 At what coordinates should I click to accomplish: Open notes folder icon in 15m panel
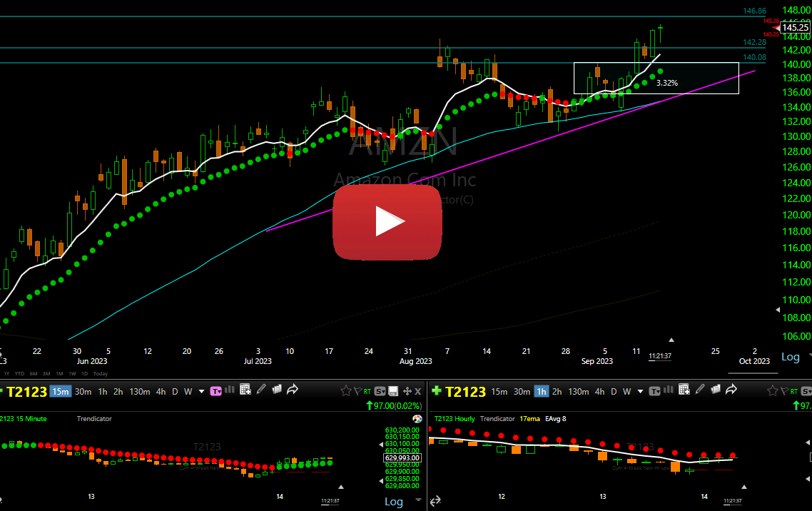[x=277, y=390]
